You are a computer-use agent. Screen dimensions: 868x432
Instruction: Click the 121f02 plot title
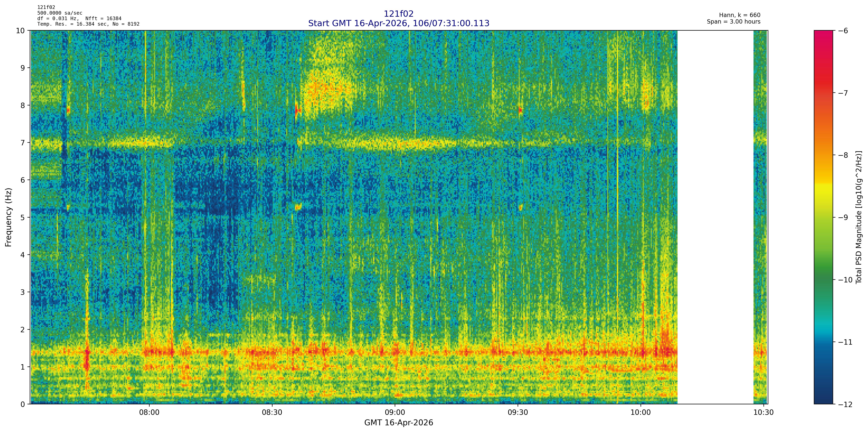(399, 14)
